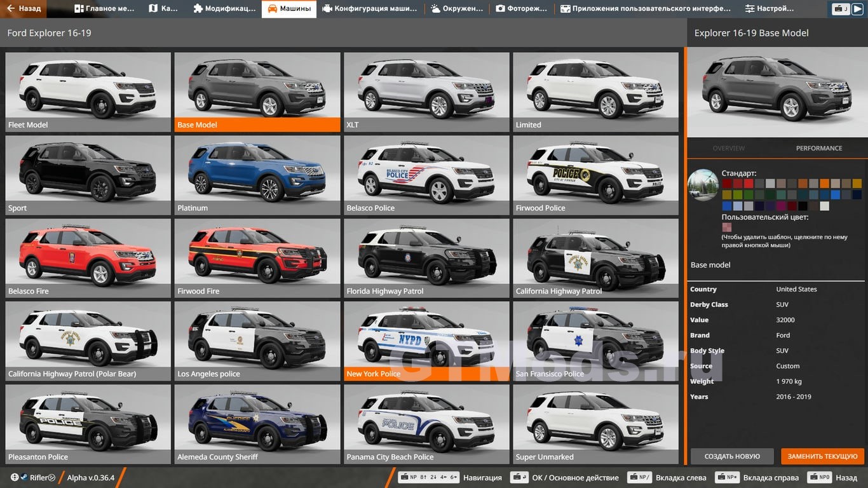This screenshot has height=488, width=868.
Task: Click the Base model description text
Action: click(x=710, y=265)
